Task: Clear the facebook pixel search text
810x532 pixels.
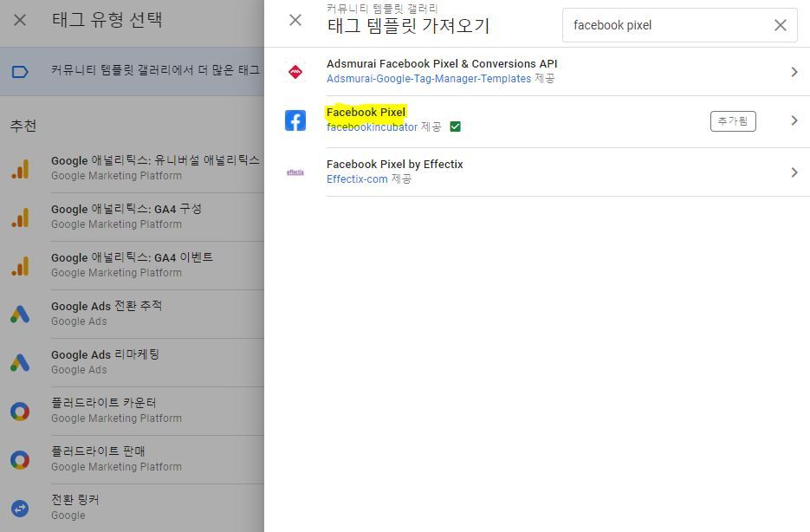Action: (x=780, y=25)
